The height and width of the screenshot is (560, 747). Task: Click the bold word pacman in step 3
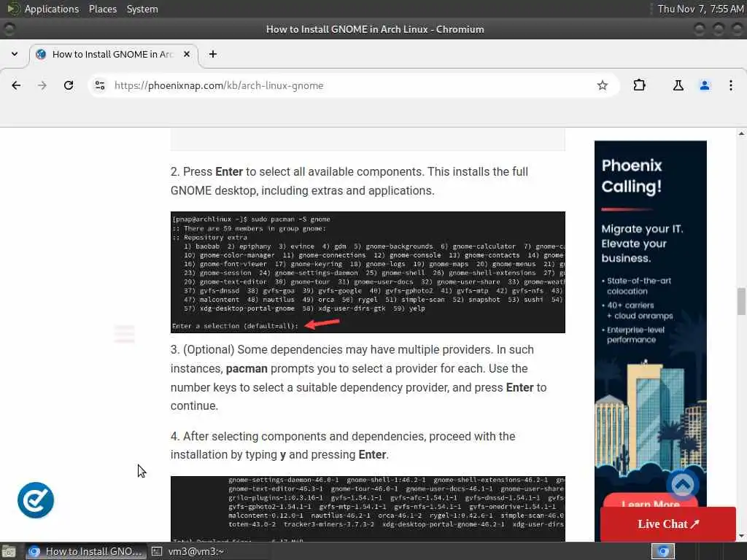247,368
